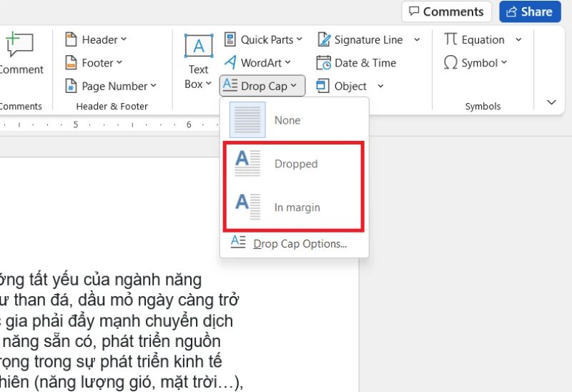
Task: Click the Date & Time icon
Action: click(x=324, y=63)
